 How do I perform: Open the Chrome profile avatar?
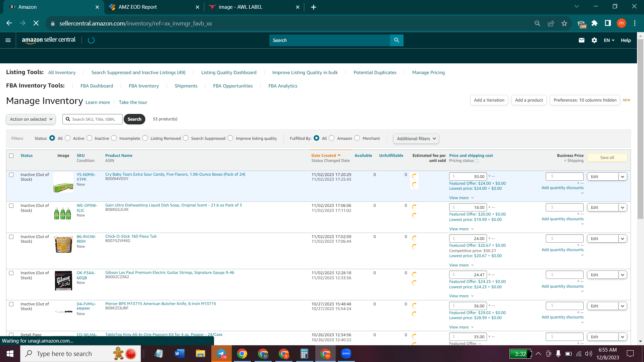coord(621,23)
